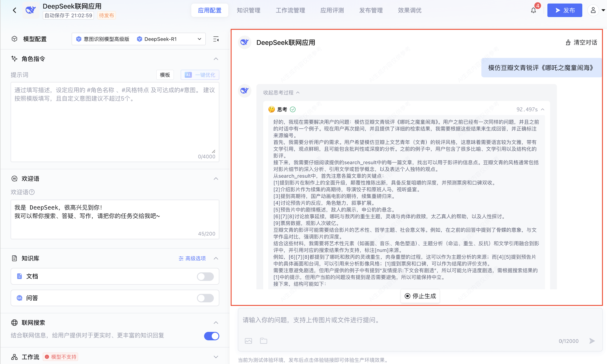Click the knowledge base document icon
This screenshot has height=364, width=607.
coord(14,258)
